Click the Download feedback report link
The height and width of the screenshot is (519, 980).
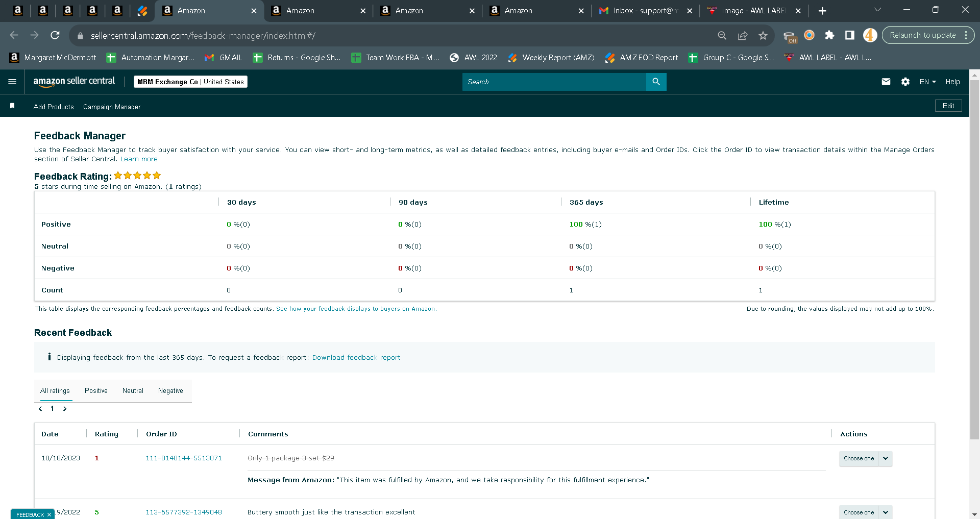(356, 358)
